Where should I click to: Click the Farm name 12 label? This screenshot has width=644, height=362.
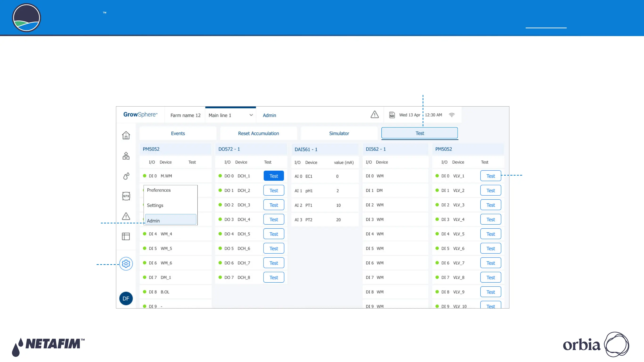(x=186, y=115)
